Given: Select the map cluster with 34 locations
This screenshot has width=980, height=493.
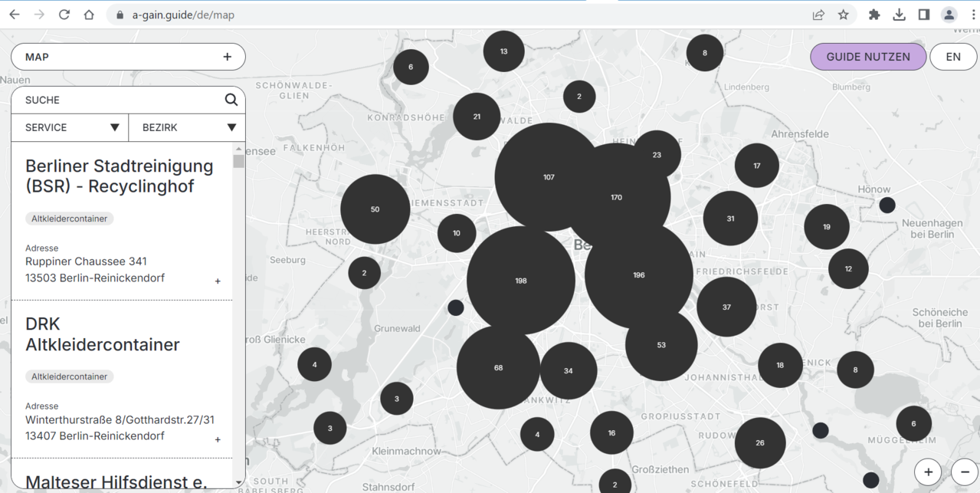Looking at the screenshot, I should click(569, 371).
